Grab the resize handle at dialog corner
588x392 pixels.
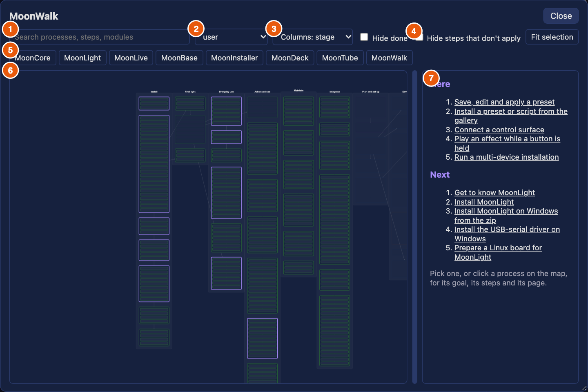pos(584,388)
